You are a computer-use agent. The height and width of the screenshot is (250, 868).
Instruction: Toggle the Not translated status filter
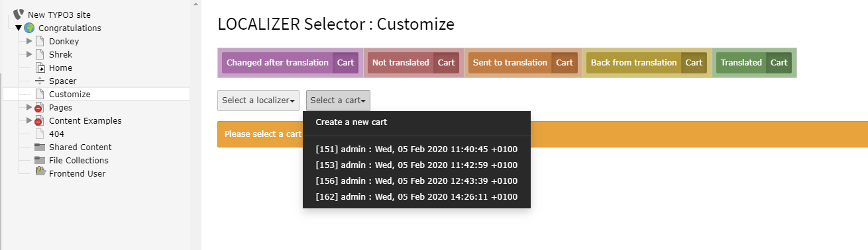(401, 63)
